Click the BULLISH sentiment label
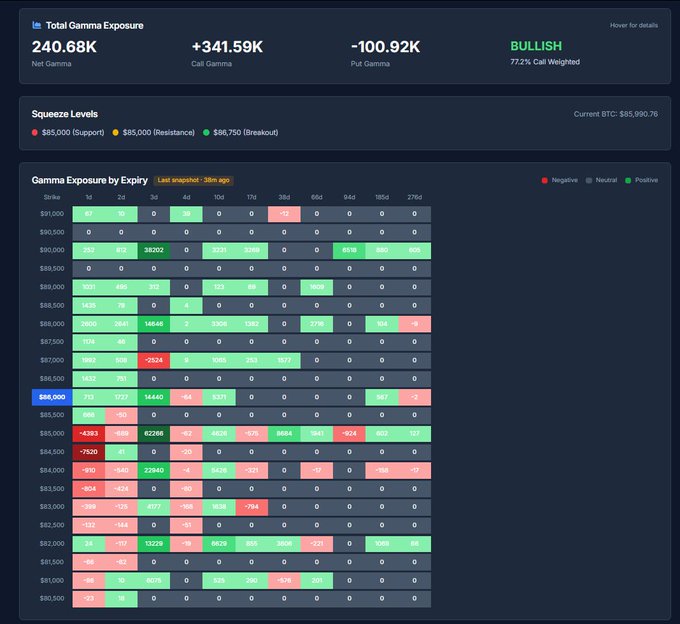Image resolution: width=680 pixels, height=624 pixels. (536, 46)
